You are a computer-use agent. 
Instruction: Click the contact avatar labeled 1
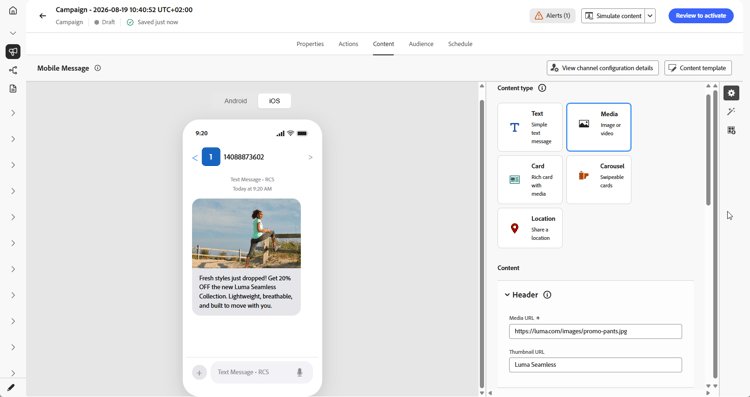(210, 157)
